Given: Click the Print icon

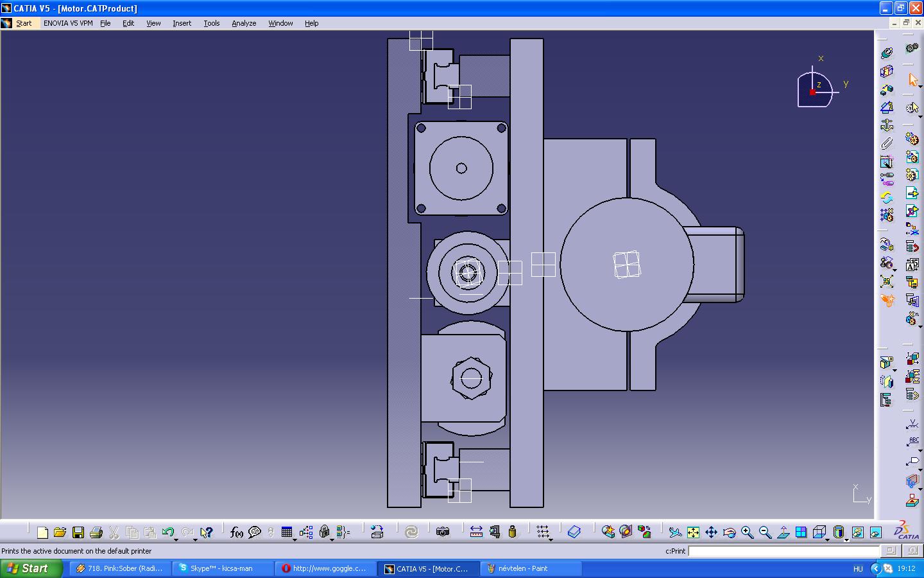Looking at the screenshot, I should point(96,532).
